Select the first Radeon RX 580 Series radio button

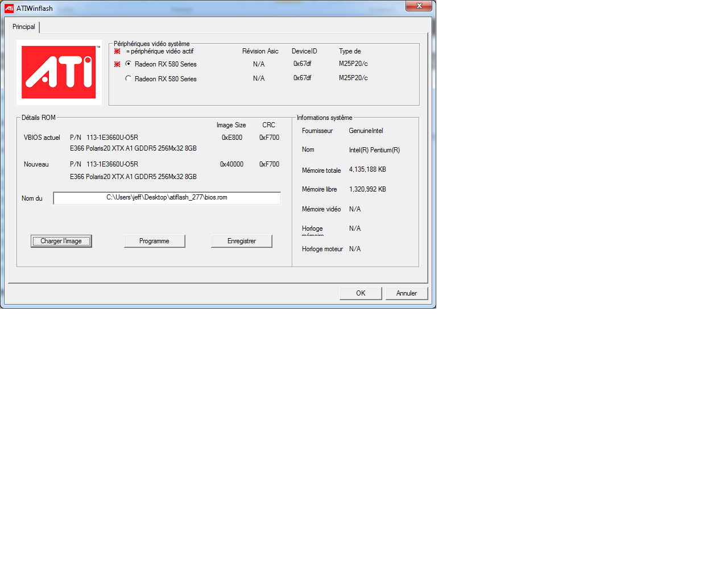129,64
